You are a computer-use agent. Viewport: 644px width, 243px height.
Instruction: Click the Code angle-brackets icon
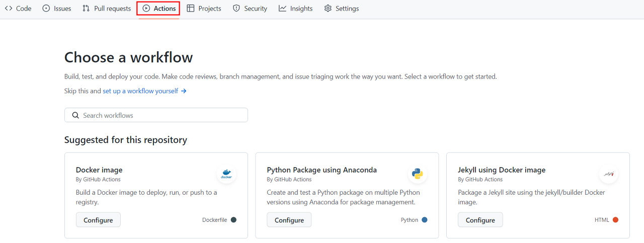[x=9, y=9]
